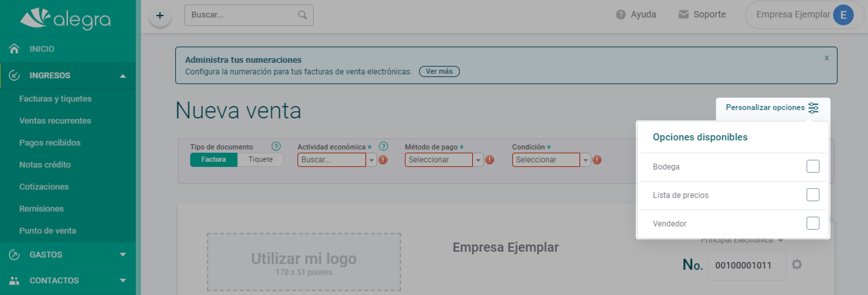
Task: Click the Soporte envelope icon
Action: [x=683, y=15]
